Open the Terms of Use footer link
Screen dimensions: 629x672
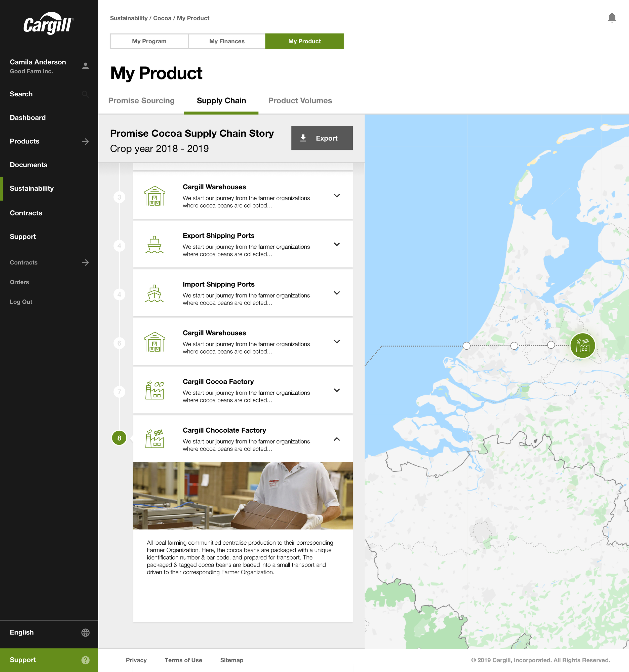pyautogui.click(x=183, y=660)
